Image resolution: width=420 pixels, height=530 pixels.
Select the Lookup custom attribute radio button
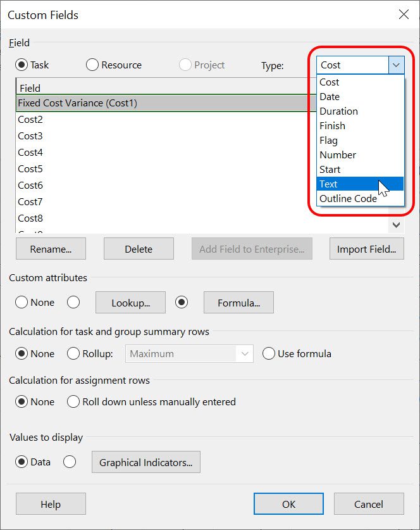pyautogui.click(x=73, y=302)
